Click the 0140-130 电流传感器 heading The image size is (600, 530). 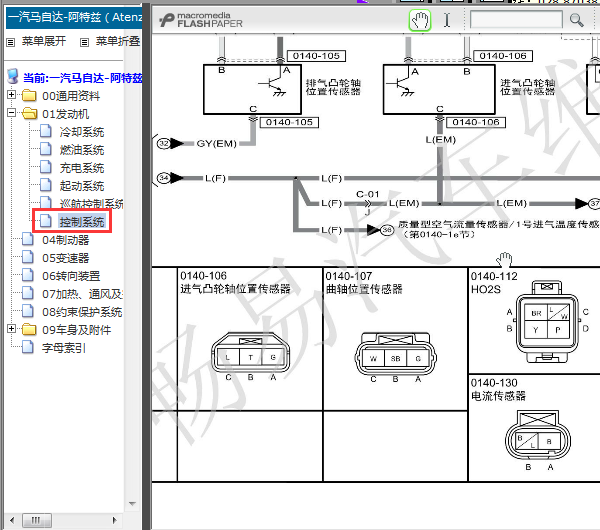(x=498, y=389)
